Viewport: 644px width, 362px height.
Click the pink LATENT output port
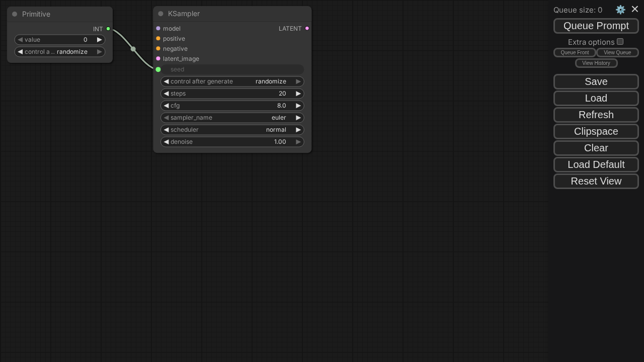[307, 28]
